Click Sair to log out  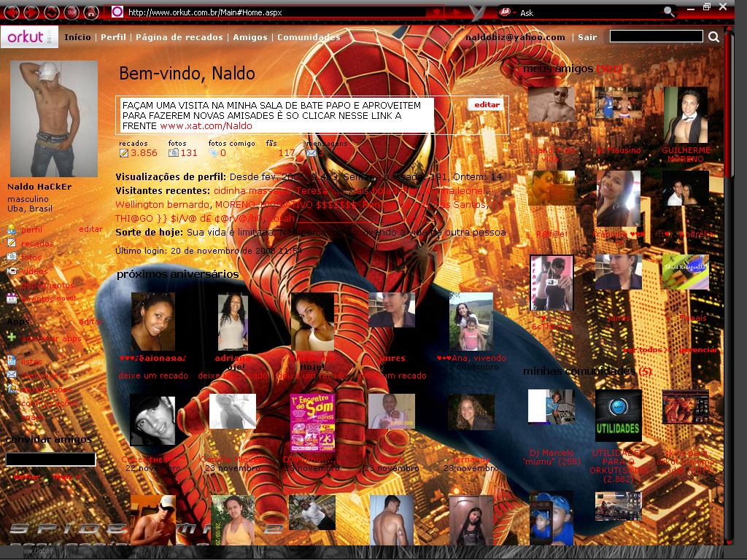(587, 37)
